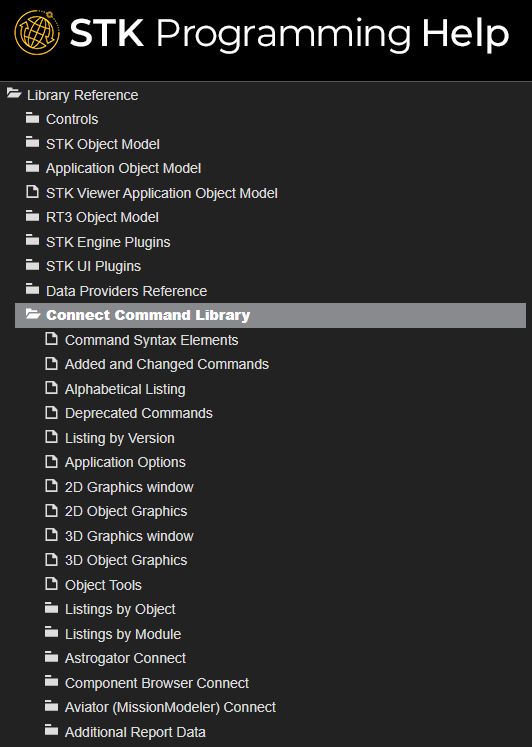Open the Application Object Model folder icon
Image resolution: width=532 pixels, height=747 pixels.
pos(32,167)
